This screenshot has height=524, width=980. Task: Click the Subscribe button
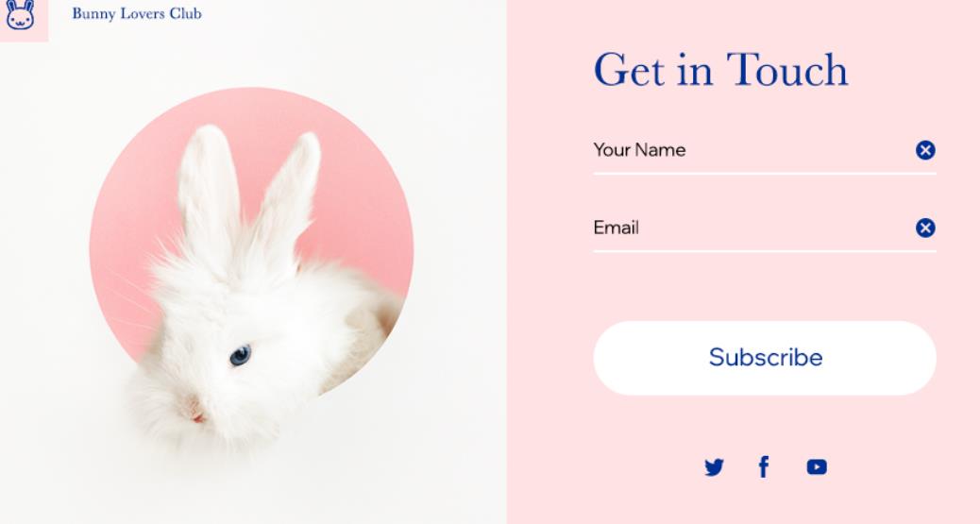[x=765, y=358]
